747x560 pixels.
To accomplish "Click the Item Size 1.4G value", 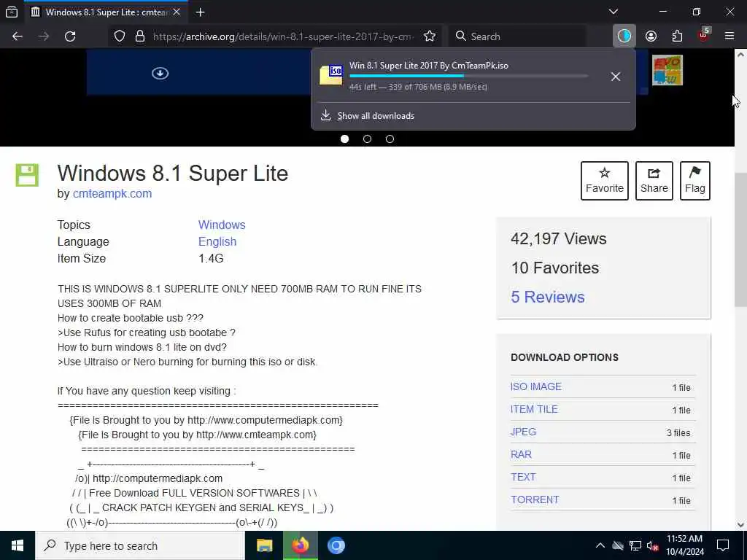I will [x=211, y=259].
